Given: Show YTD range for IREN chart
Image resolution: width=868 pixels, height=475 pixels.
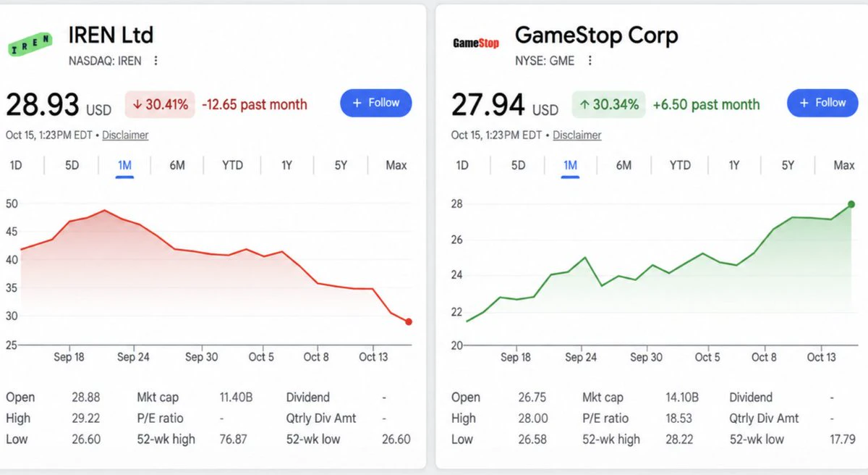Looking at the screenshot, I should click(x=232, y=165).
